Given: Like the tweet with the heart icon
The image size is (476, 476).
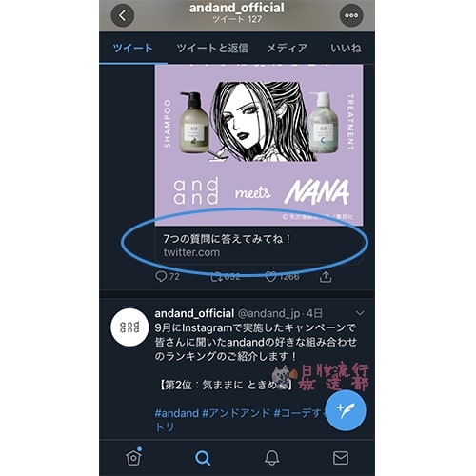Looking at the screenshot, I should point(270,277).
